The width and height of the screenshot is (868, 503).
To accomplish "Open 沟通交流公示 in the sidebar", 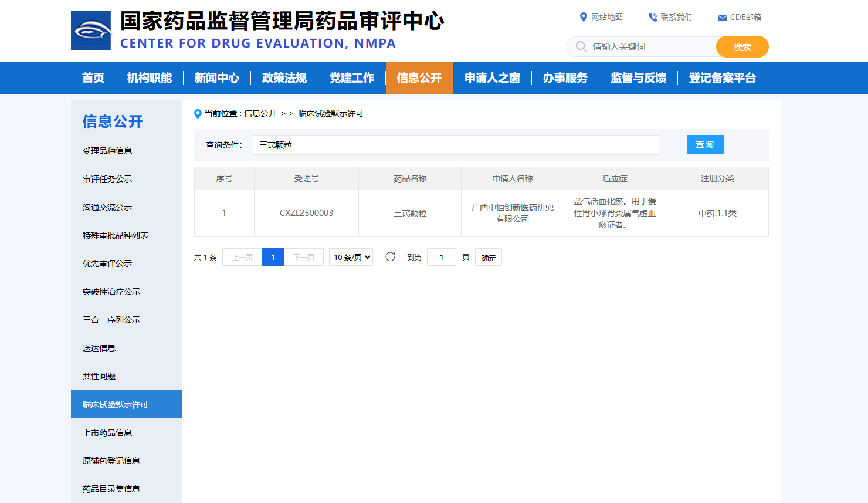I will click(x=107, y=207).
